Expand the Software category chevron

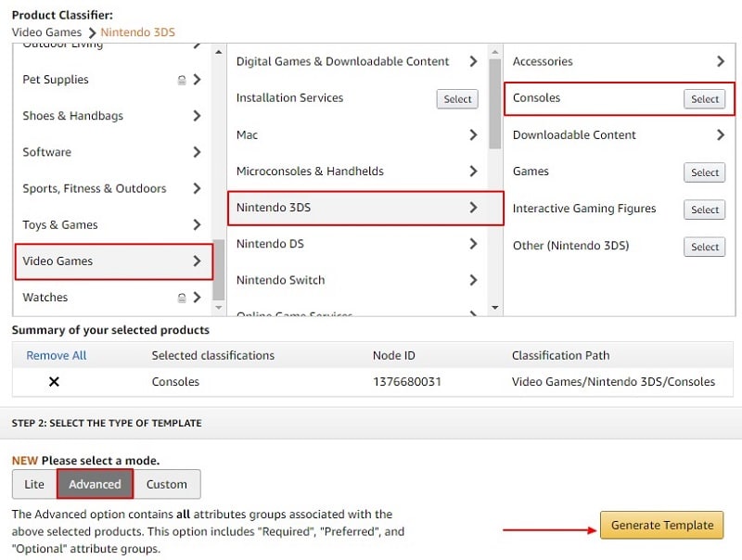(198, 152)
